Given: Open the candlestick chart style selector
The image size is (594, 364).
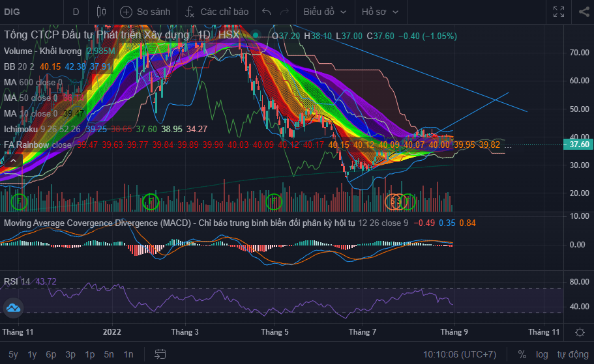Looking at the screenshot, I should tap(100, 12).
